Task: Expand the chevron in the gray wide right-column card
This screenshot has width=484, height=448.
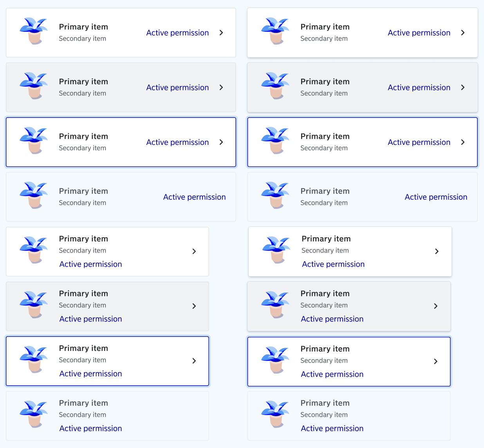Action: (463, 87)
